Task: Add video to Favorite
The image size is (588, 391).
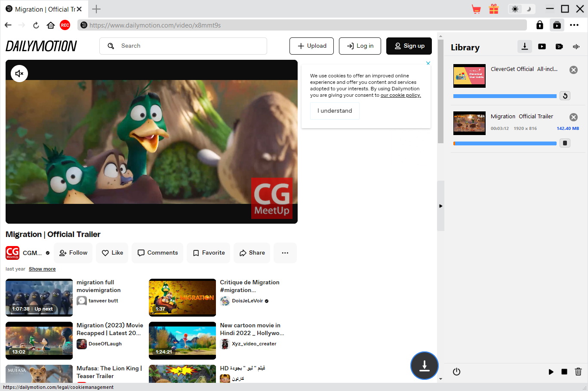Action: pyautogui.click(x=209, y=253)
